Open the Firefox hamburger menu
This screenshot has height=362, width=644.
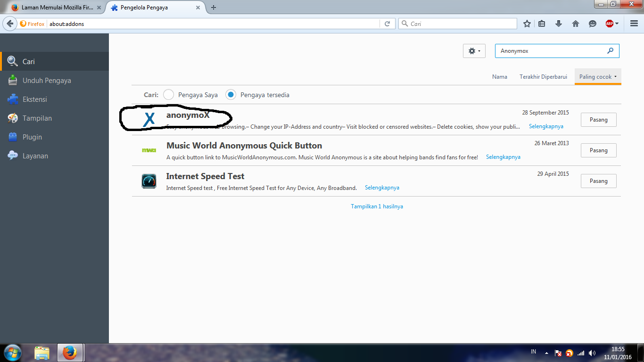634,24
